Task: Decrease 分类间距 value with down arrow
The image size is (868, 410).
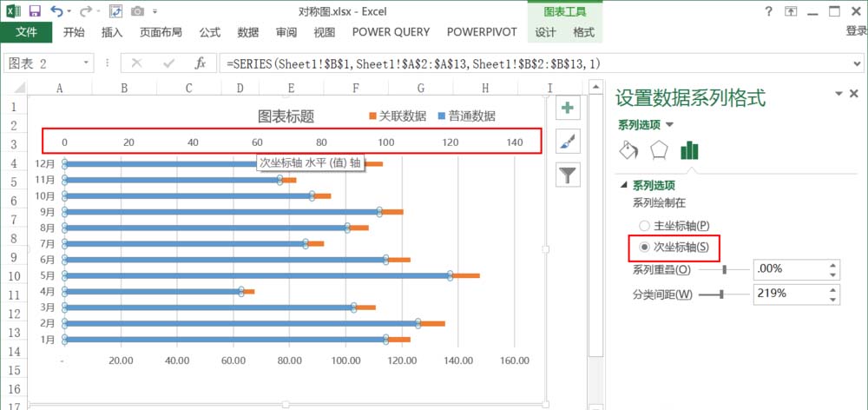Action: coord(832,300)
